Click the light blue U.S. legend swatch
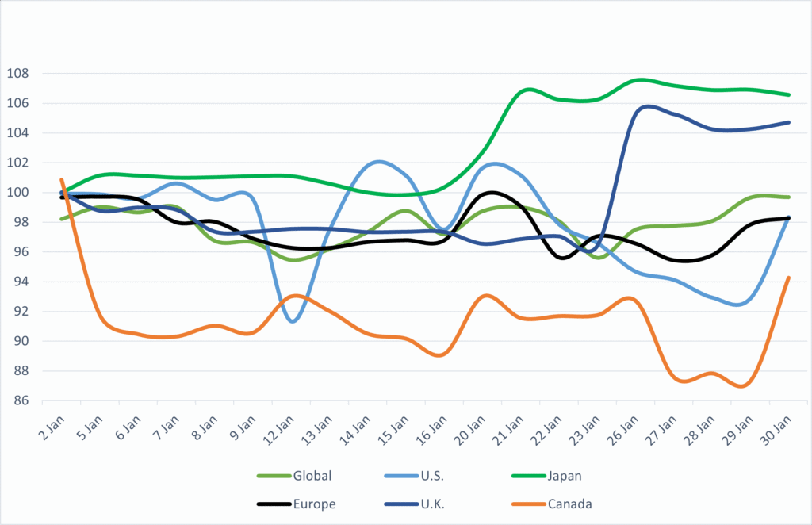 tap(399, 477)
